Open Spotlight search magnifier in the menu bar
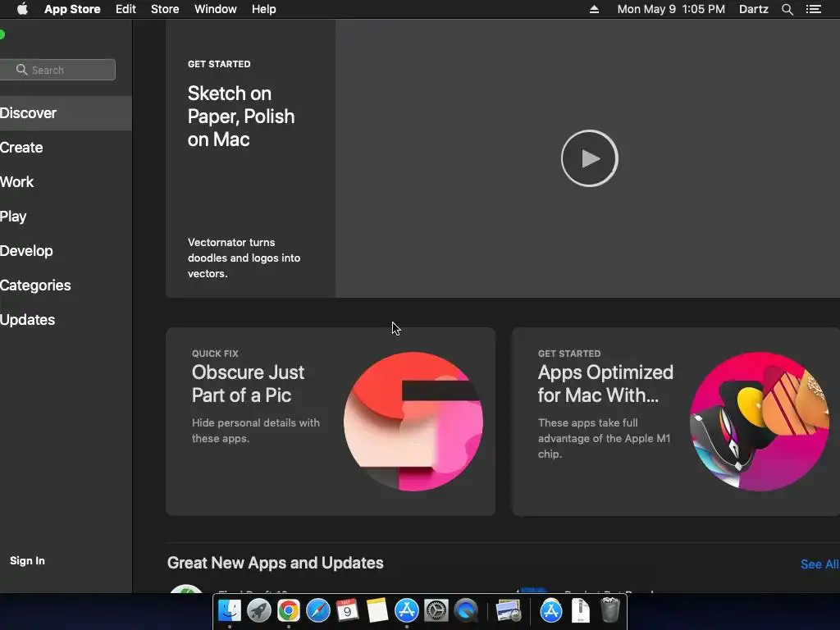The width and height of the screenshot is (840, 630). tap(787, 9)
